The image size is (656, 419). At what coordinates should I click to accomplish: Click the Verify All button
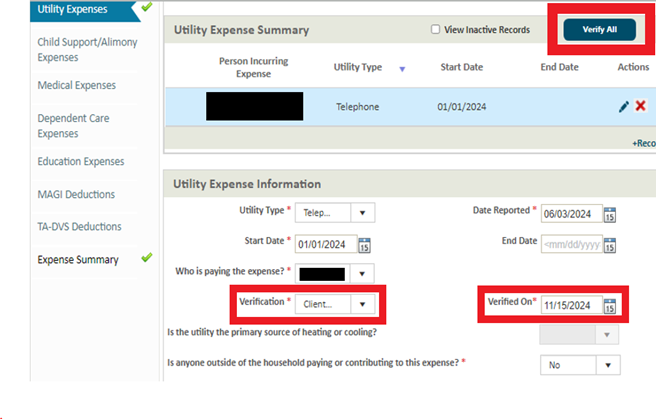pyautogui.click(x=600, y=30)
